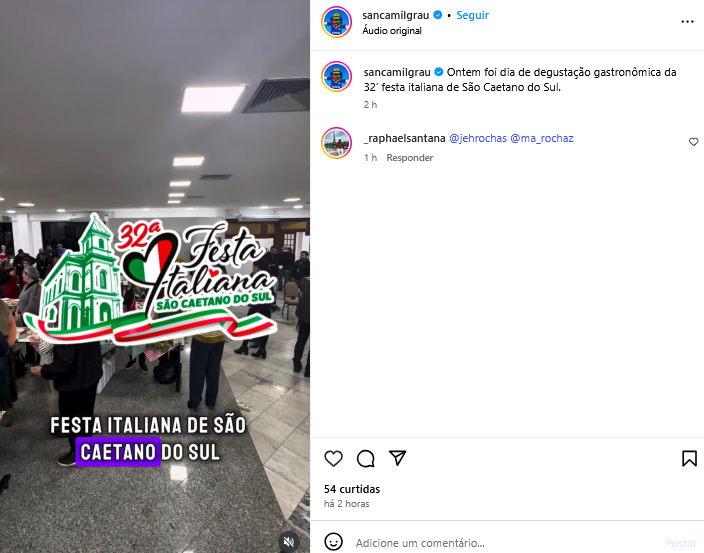Image resolution: width=704 pixels, height=553 pixels.
Task: Open _raphaelsantana's profile avatar
Action: [336, 143]
